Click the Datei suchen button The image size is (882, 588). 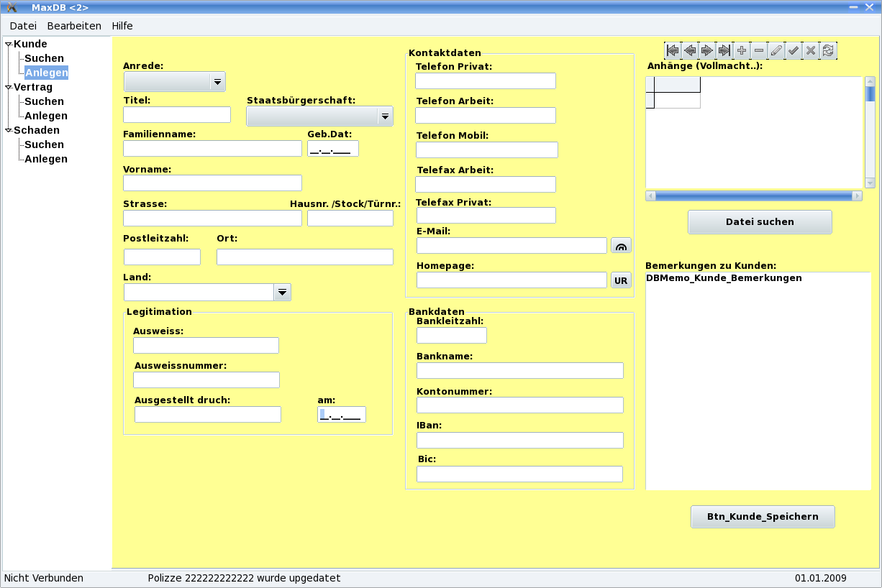pos(760,222)
